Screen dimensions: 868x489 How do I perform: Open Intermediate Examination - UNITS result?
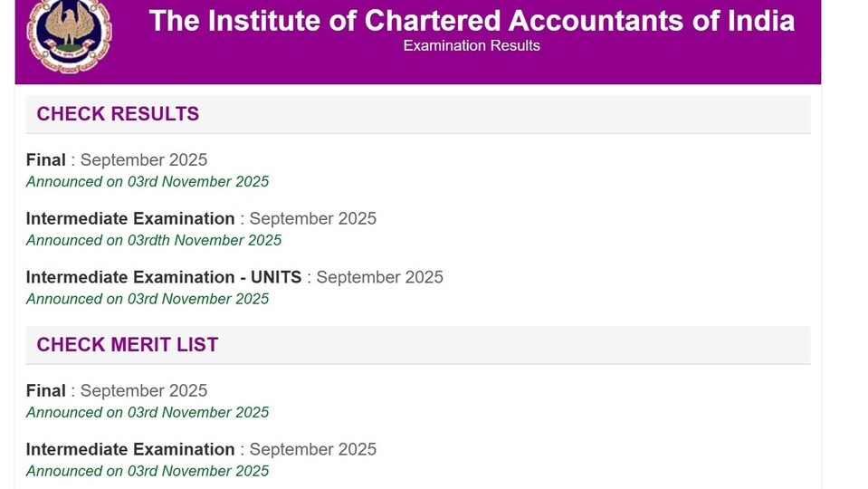point(164,277)
